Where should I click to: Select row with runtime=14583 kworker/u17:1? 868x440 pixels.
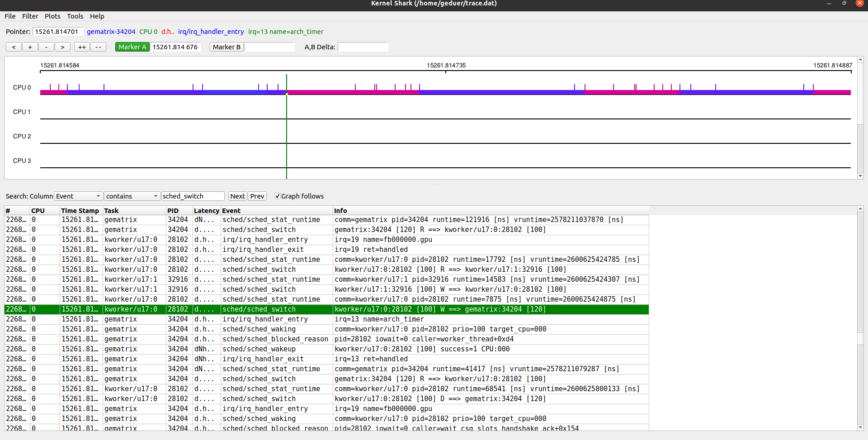tap(327, 279)
